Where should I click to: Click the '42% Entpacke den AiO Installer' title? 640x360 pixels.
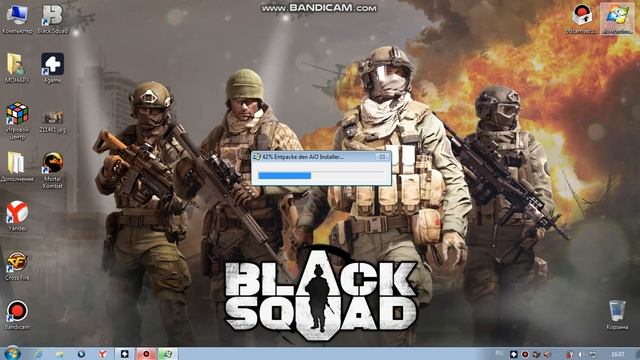pos(303,157)
